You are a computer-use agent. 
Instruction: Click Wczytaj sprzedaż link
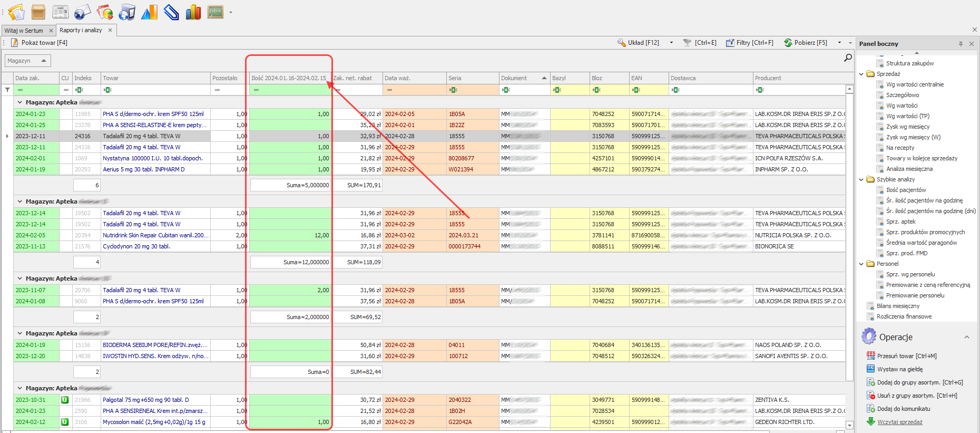point(899,422)
